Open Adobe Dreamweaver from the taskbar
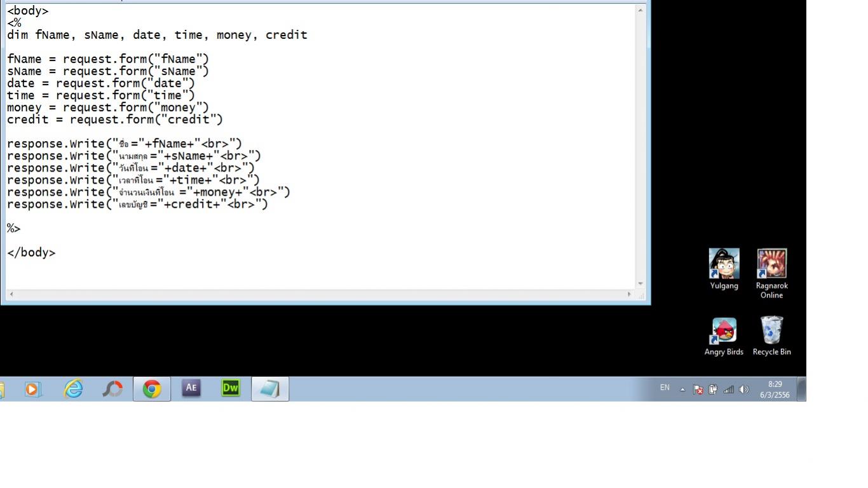The image size is (868, 488). (231, 388)
